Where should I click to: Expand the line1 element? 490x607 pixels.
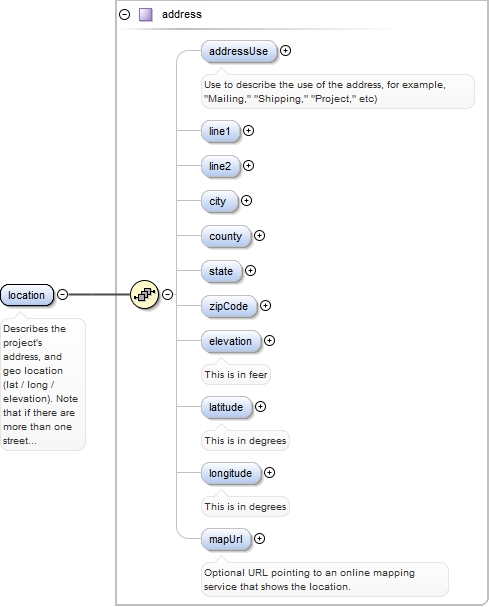point(248,131)
